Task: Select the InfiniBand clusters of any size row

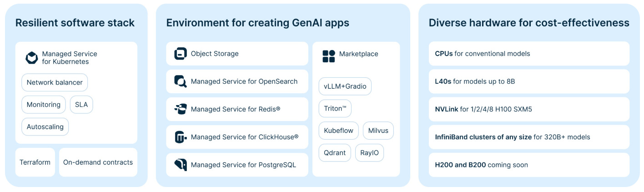Action: [x=529, y=137]
